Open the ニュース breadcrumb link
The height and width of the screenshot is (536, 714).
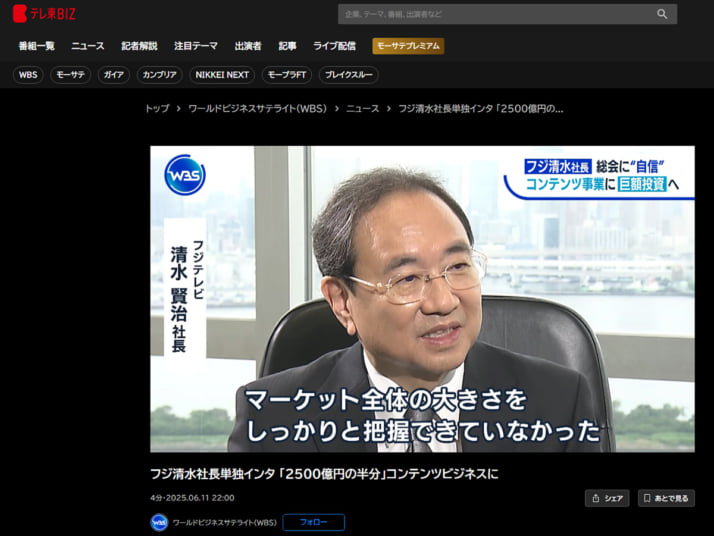[362, 108]
